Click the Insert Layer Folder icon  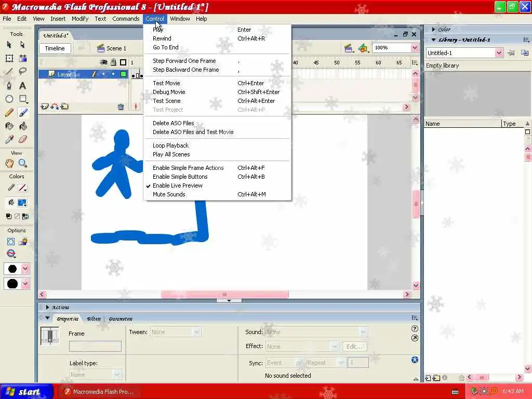[x=64, y=107]
